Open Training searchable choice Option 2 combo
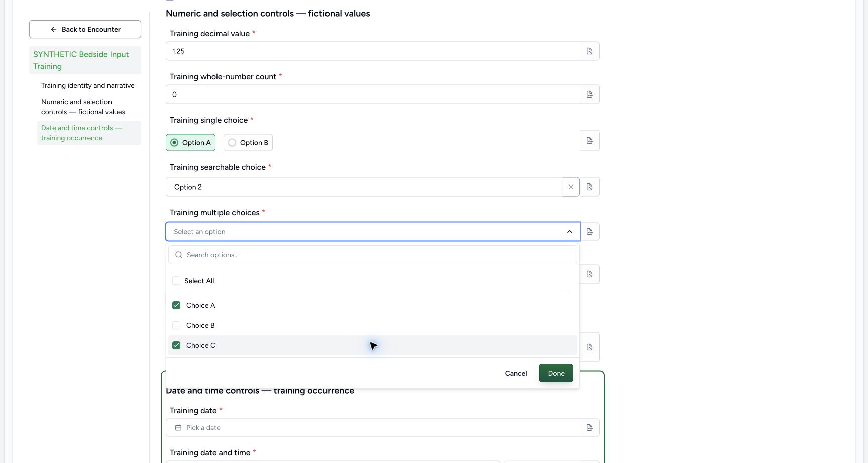The height and width of the screenshot is (463, 868). 364,187
